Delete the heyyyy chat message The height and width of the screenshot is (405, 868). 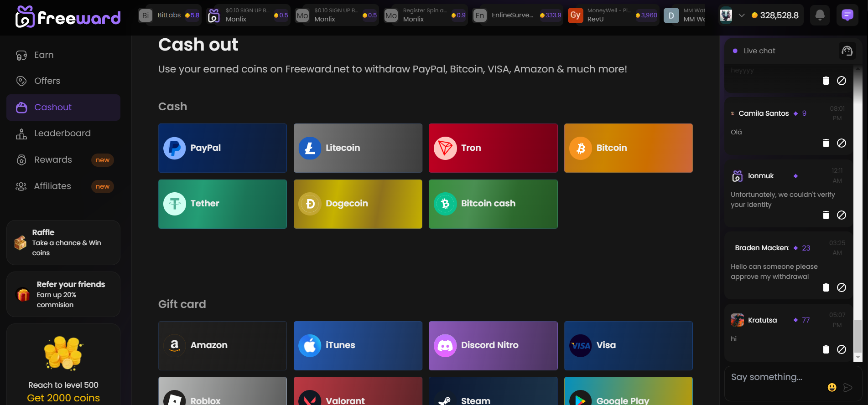coord(826,81)
